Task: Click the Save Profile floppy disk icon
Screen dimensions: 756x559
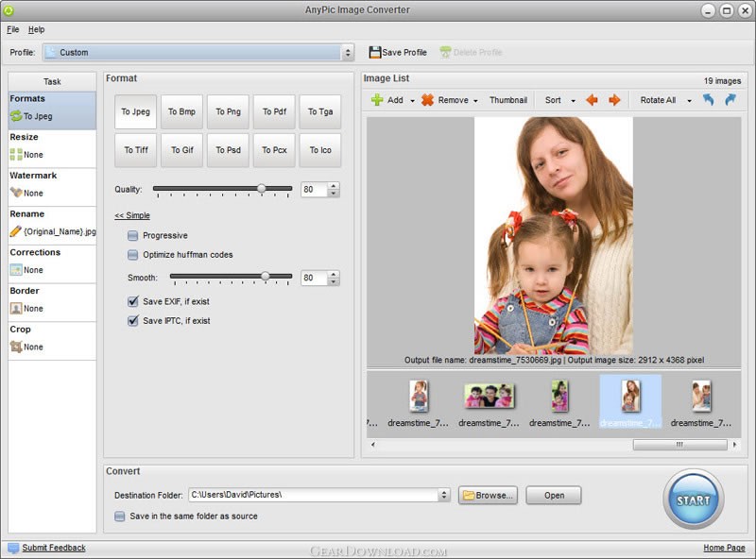Action: (374, 52)
